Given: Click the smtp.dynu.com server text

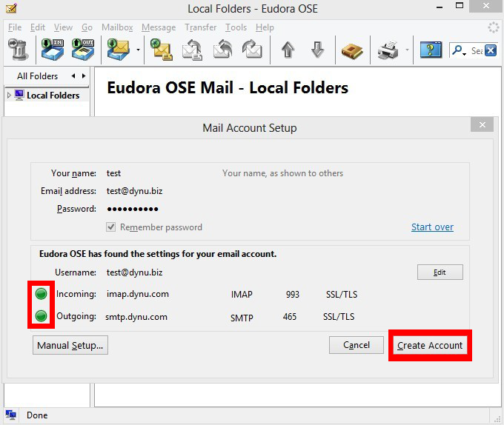Looking at the screenshot, I should tap(136, 317).
